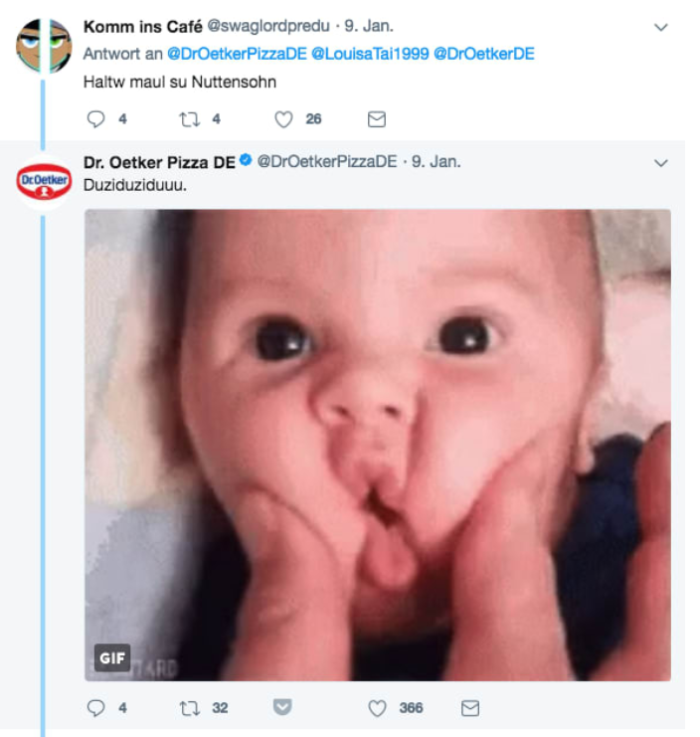Viewport: 700px width, 737px height.
Task: Open the 9. Jan. timestamp of Dr. Oetker tweet
Action: tap(437, 161)
